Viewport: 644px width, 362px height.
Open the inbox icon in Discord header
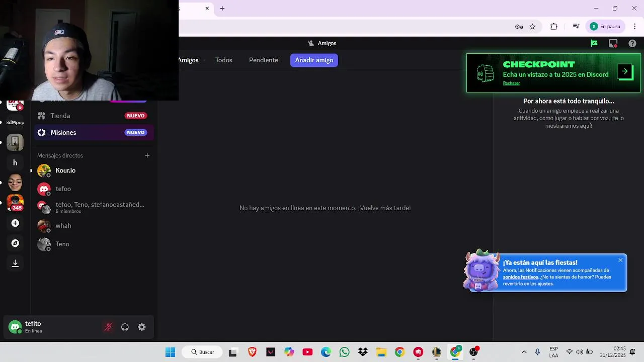point(613,43)
